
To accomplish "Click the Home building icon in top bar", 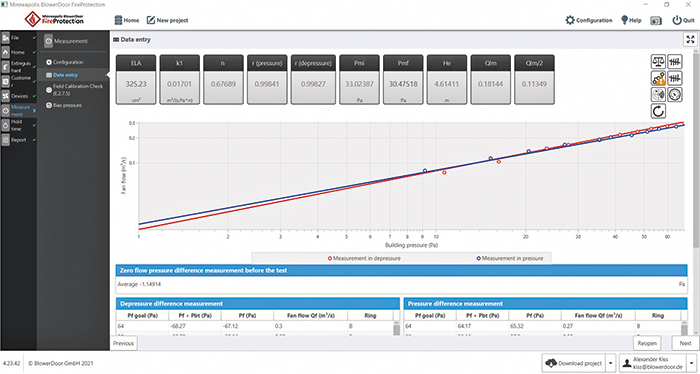I will point(118,20).
